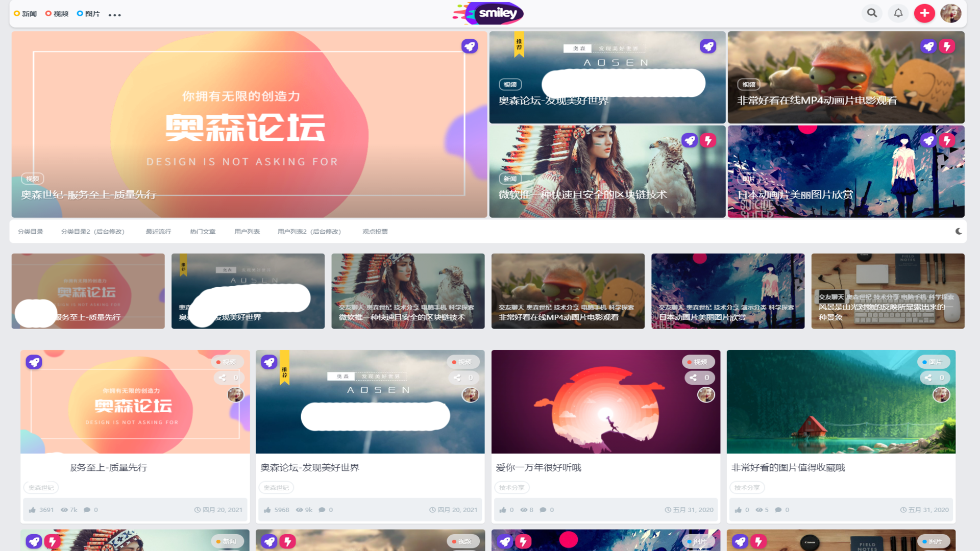Click the red plus create button
This screenshot has width=980, height=551.
point(924,13)
